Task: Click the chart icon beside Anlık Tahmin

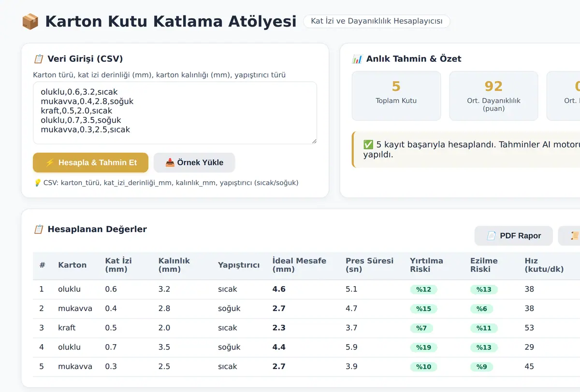Action: point(357,59)
